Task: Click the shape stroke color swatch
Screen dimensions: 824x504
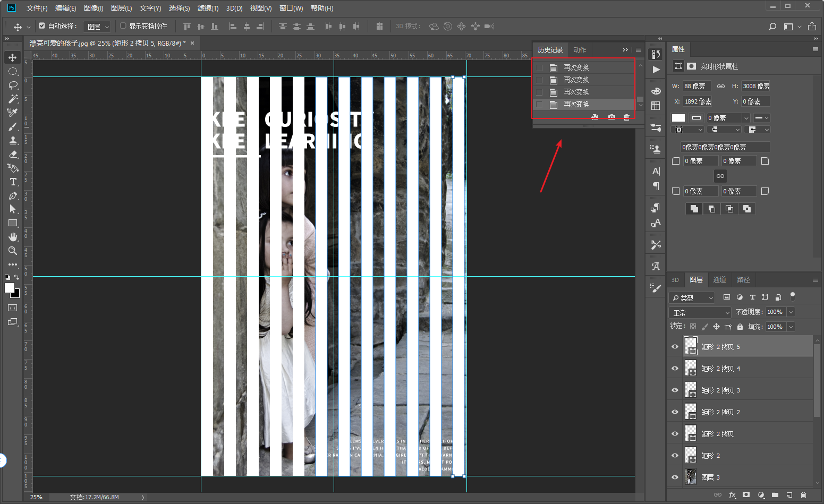Action: coord(696,118)
